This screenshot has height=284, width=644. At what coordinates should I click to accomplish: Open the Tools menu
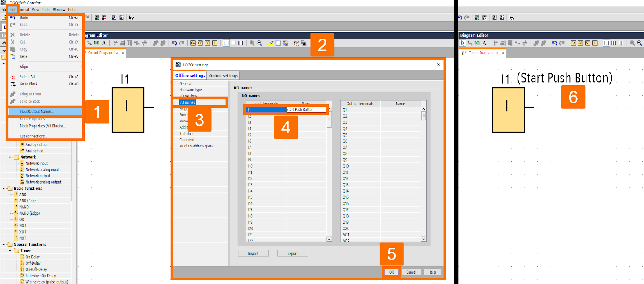[x=46, y=10]
